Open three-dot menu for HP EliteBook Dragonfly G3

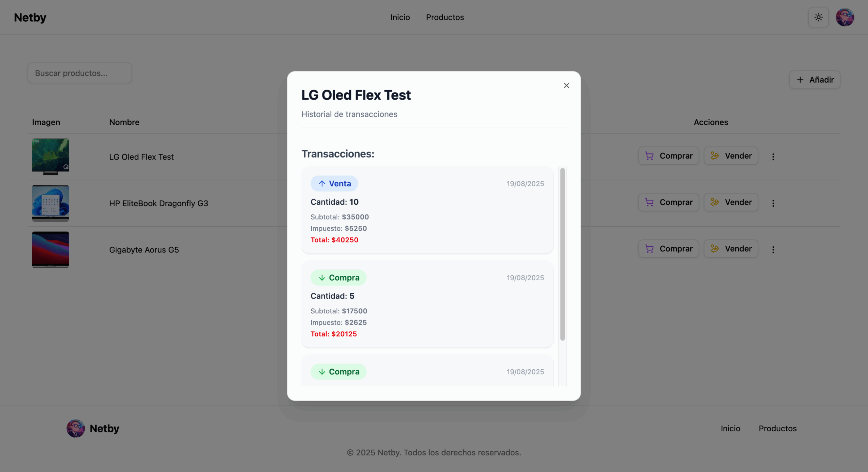click(x=773, y=203)
